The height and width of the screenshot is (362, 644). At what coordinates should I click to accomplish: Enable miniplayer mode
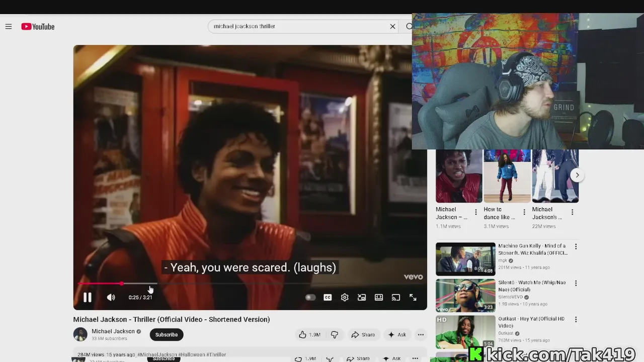pos(362,297)
